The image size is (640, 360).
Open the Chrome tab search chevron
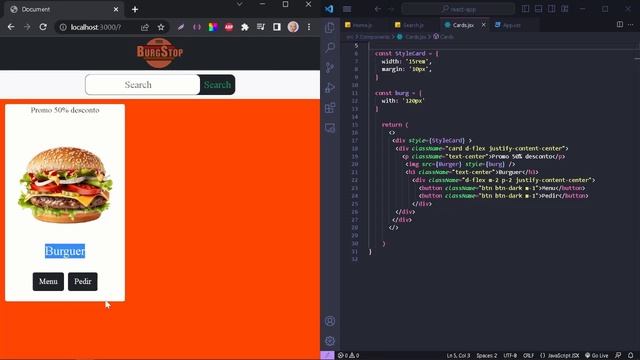pyautogui.click(x=240, y=4)
